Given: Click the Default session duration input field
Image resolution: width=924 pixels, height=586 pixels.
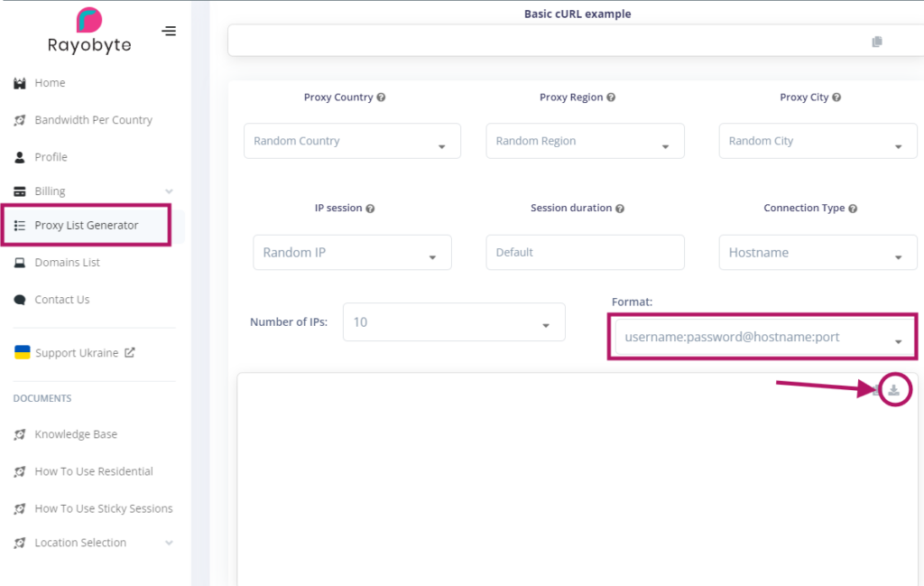Looking at the screenshot, I should point(585,252).
